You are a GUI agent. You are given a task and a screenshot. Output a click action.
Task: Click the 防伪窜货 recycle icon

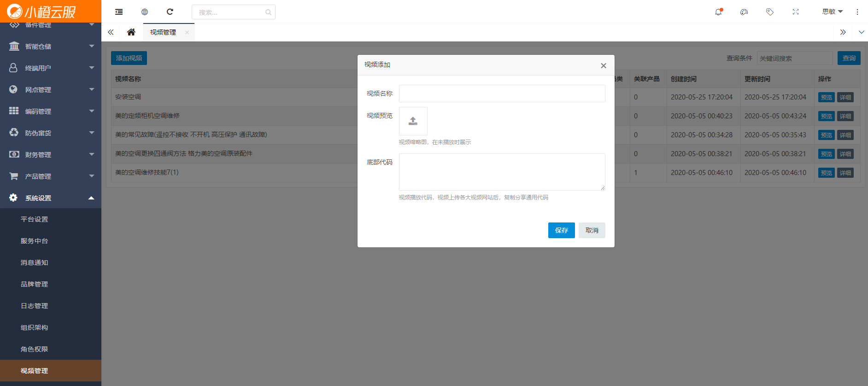pos(14,133)
